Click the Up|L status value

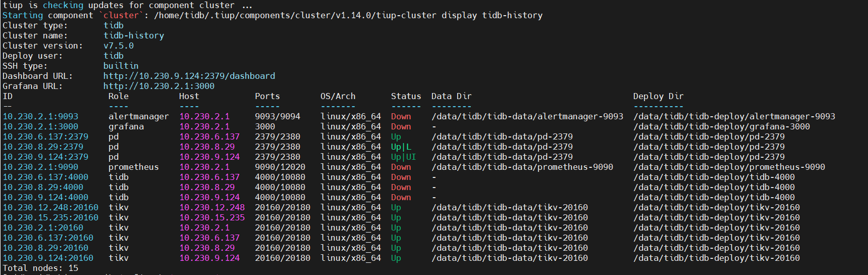point(401,147)
